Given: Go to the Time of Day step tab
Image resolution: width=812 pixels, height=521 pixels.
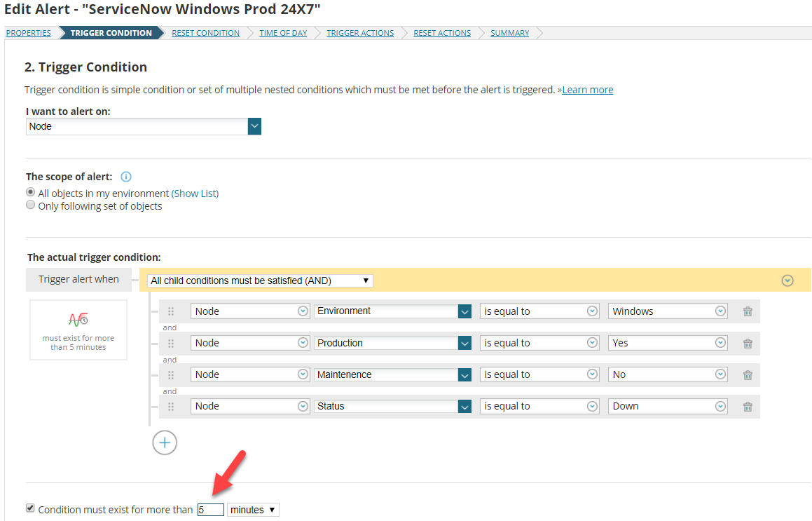Looking at the screenshot, I should (283, 33).
